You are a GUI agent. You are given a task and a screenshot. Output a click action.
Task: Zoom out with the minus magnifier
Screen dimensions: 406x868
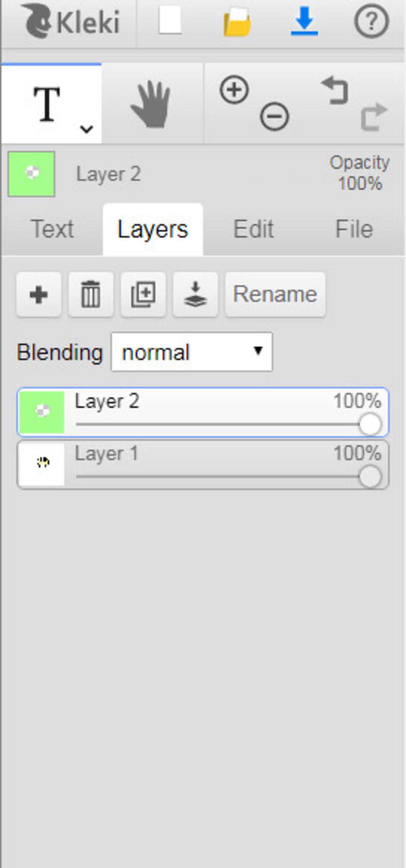pos(274,116)
